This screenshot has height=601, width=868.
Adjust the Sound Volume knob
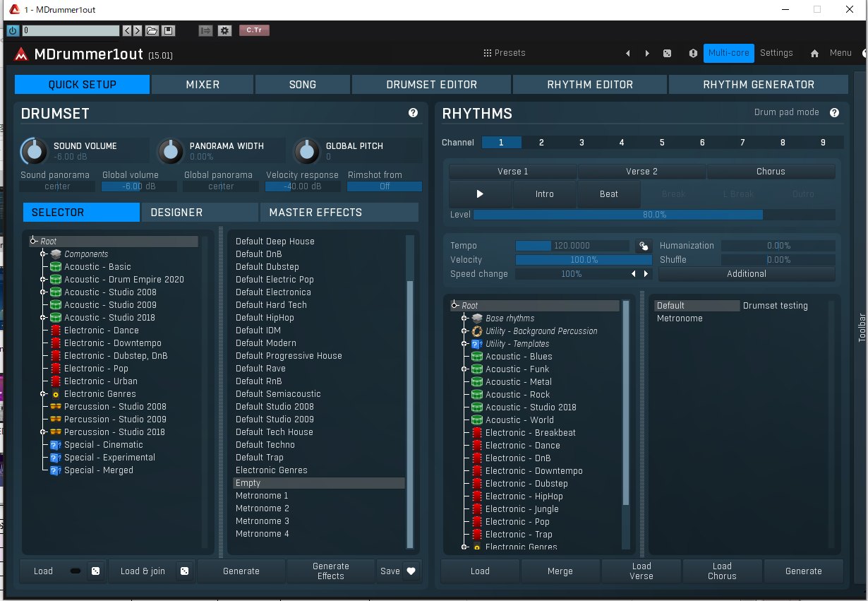tap(33, 150)
